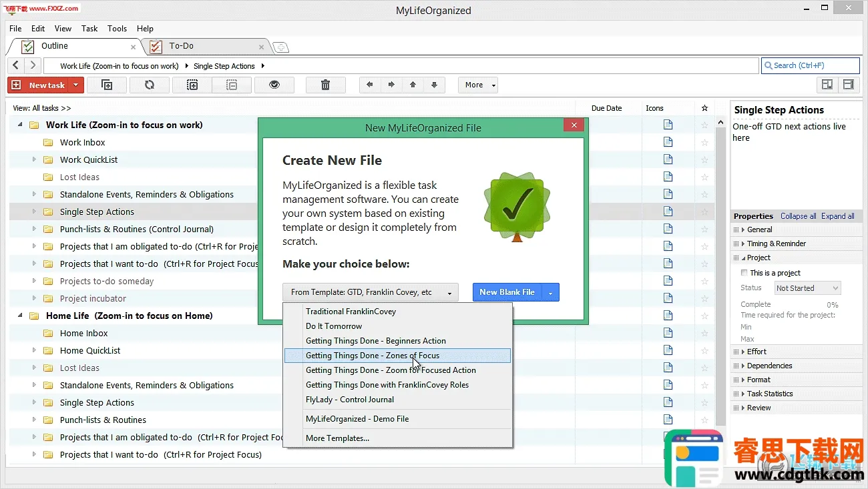Star the Work Inbox task
Image resolution: width=868 pixels, height=489 pixels.
pos(704,142)
